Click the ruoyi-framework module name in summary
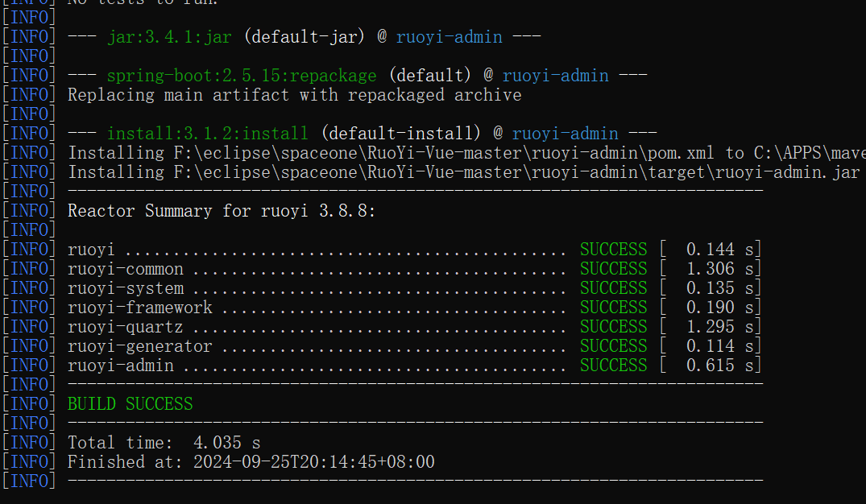Screen dimensions: 866x504 pyautogui.click(x=139, y=308)
